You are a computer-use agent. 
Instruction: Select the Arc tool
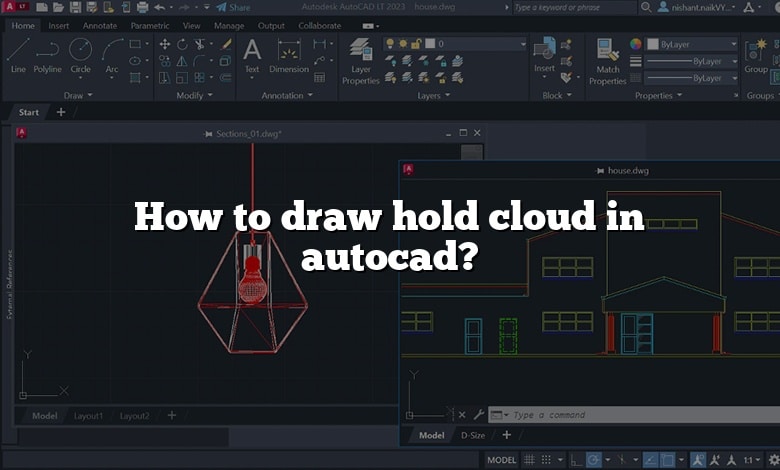point(113,55)
